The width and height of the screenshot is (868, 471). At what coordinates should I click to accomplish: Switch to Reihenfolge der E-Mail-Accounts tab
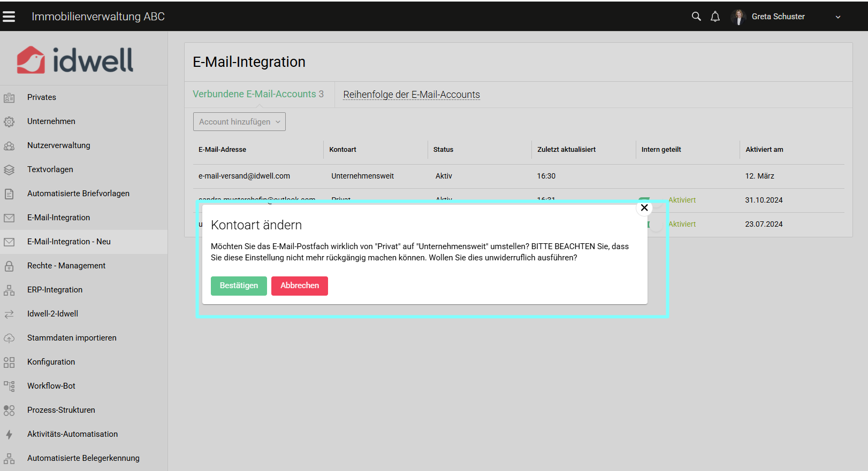tap(411, 95)
